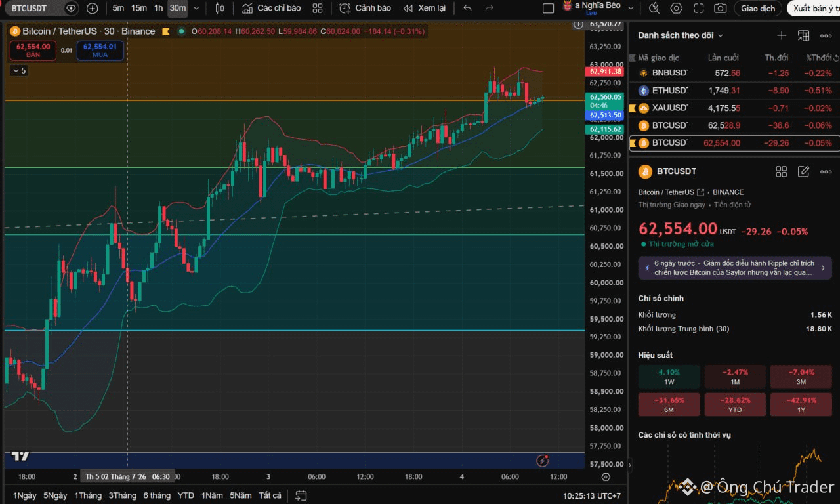Open watchlist advanced view table icon

(803, 35)
